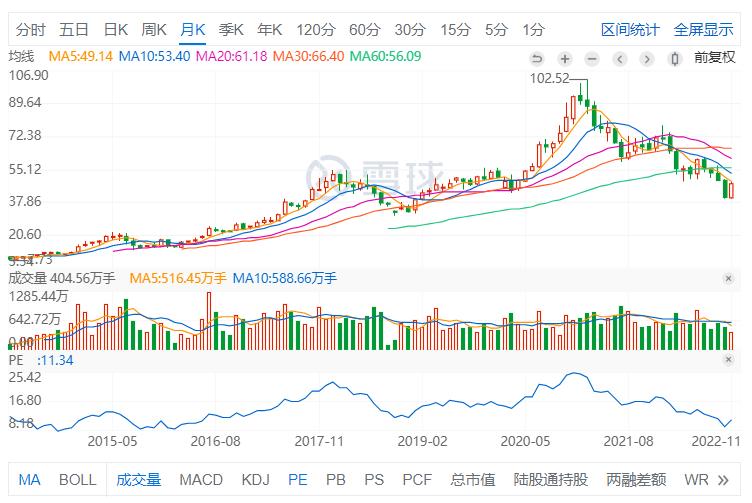The height and width of the screenshot is (503, 752).
Task: Zoom out the chart with minus icon
Action: coord(593,58)
